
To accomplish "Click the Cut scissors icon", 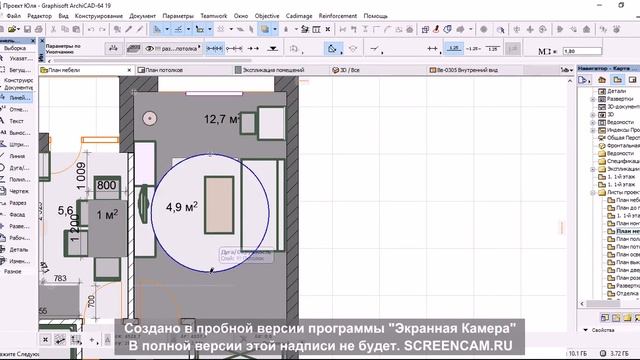I will point(53,29).
